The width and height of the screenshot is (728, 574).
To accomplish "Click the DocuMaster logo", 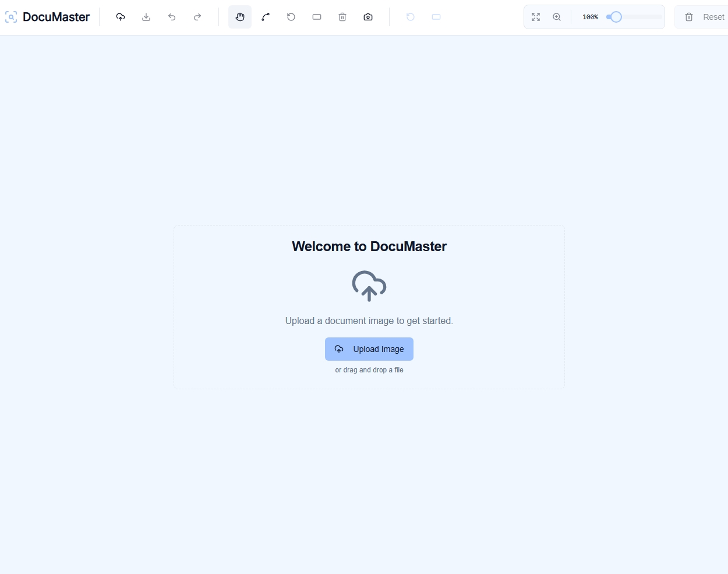I will point(48,17).
